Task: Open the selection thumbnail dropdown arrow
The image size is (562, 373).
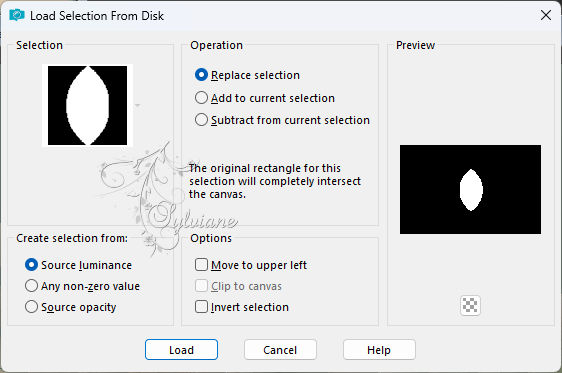Action: [x=137, y=105]
